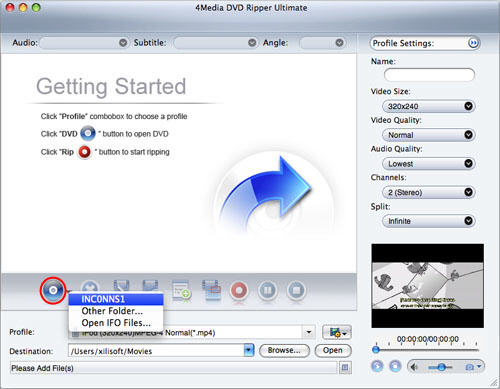Click the Remove (X) toolbar icon
500x389 pixels.
[x=90, y=288]
